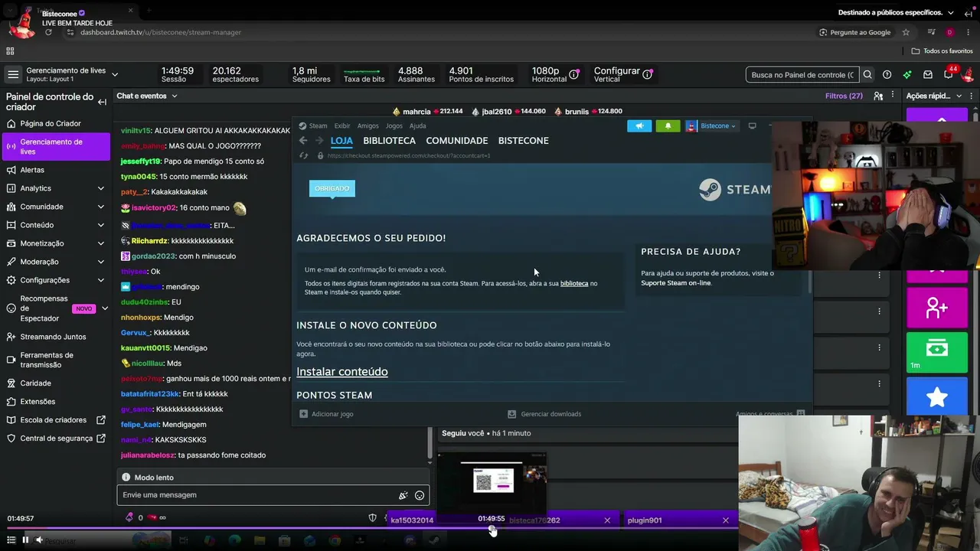Open the biblioteca link in confirmation text
The height and width of the screenshot is (551, 980).
(x=574, y=284)
